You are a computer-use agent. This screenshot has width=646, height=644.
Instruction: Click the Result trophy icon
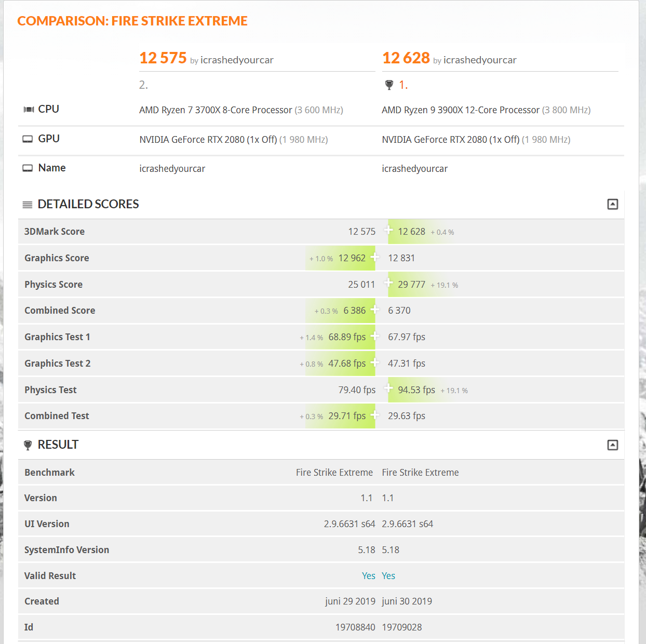coord(28,445)
